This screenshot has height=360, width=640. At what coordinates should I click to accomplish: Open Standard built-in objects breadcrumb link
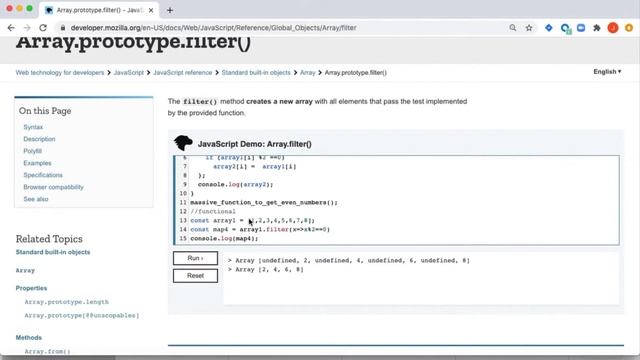(x=256, y=73)
